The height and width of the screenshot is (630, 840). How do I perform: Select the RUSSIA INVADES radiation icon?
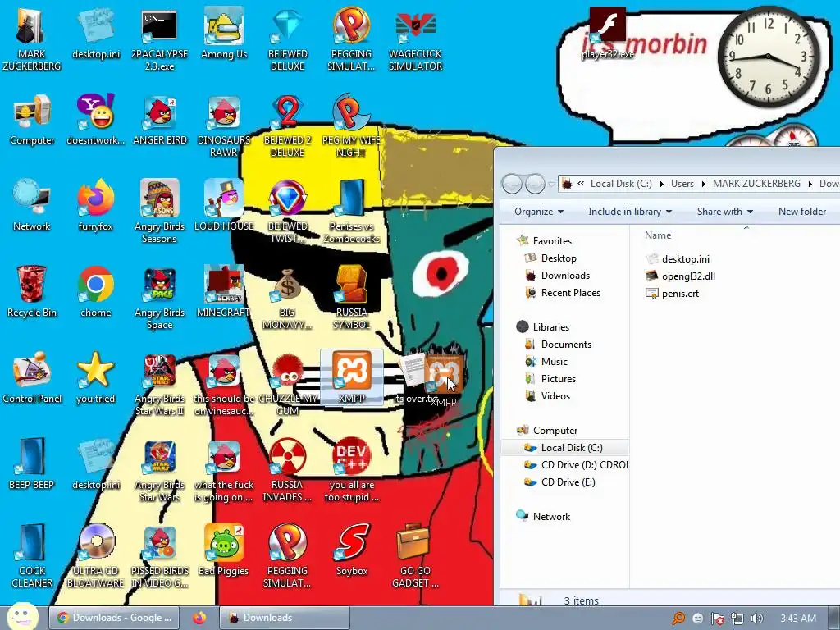(288, 472)
